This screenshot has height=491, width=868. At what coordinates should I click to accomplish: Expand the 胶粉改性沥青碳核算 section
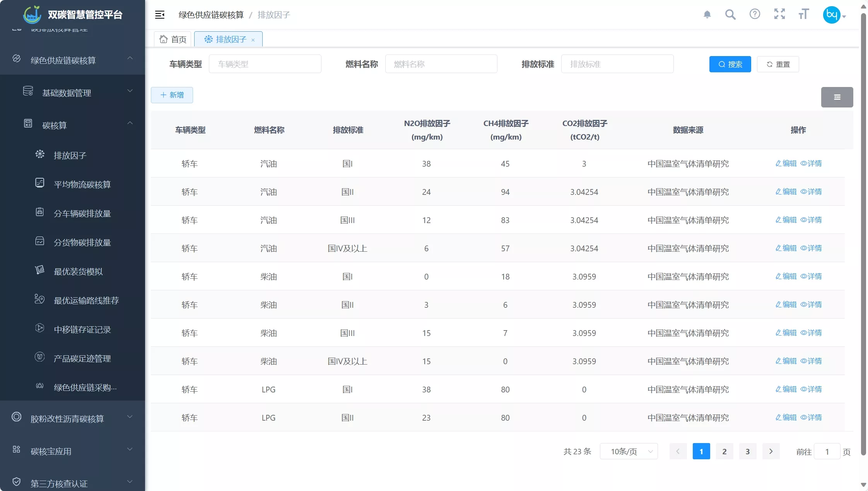tap(73, 418)
